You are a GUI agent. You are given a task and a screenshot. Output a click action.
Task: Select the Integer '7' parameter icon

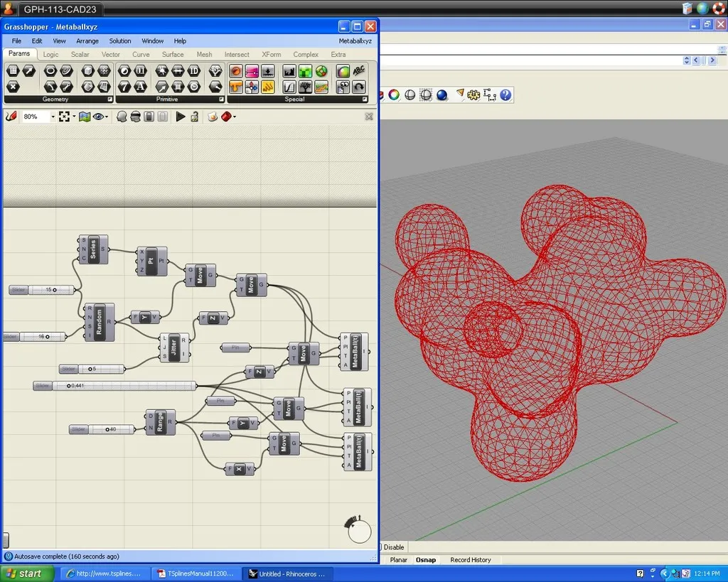coord(124,86)
